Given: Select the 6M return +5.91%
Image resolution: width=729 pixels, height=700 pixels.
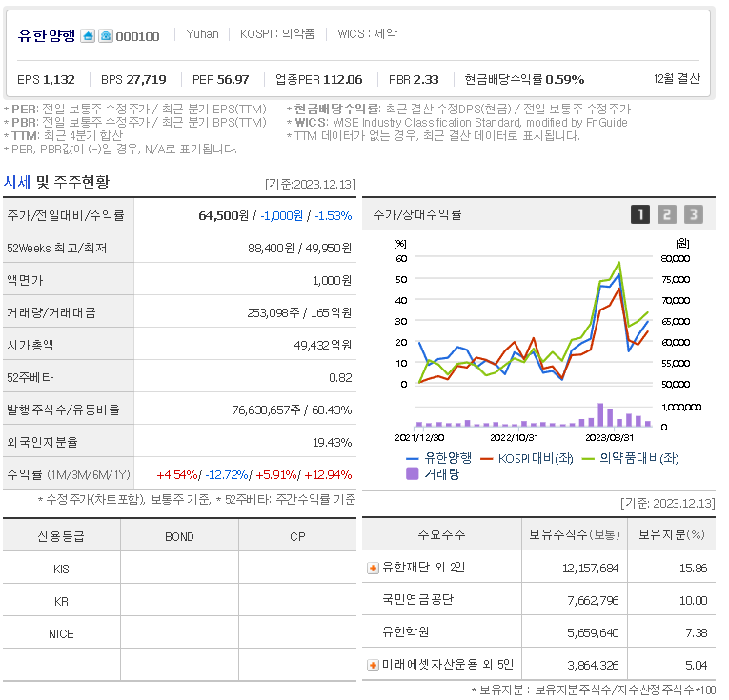Looking at the screenshot, I should 276,475.
